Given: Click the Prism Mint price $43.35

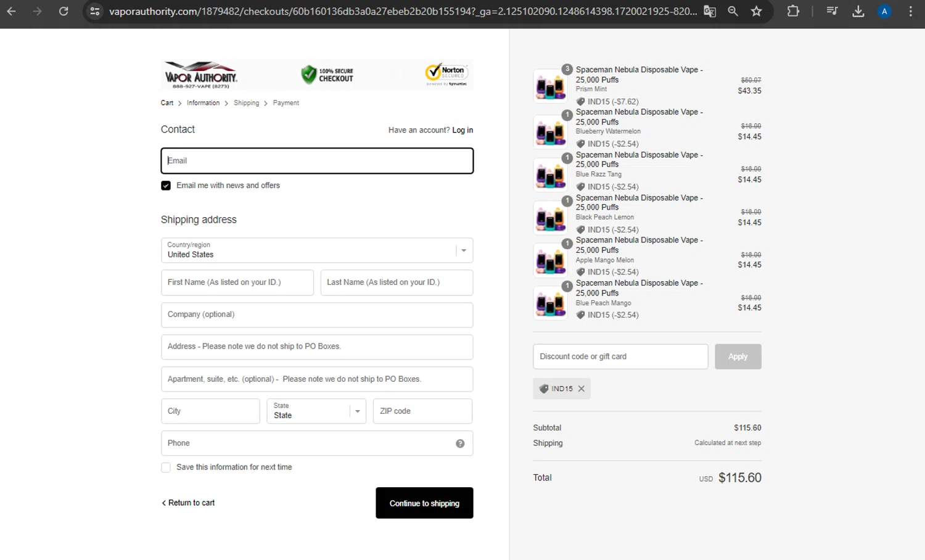Looking at the screenshot, I should (749, 91).
